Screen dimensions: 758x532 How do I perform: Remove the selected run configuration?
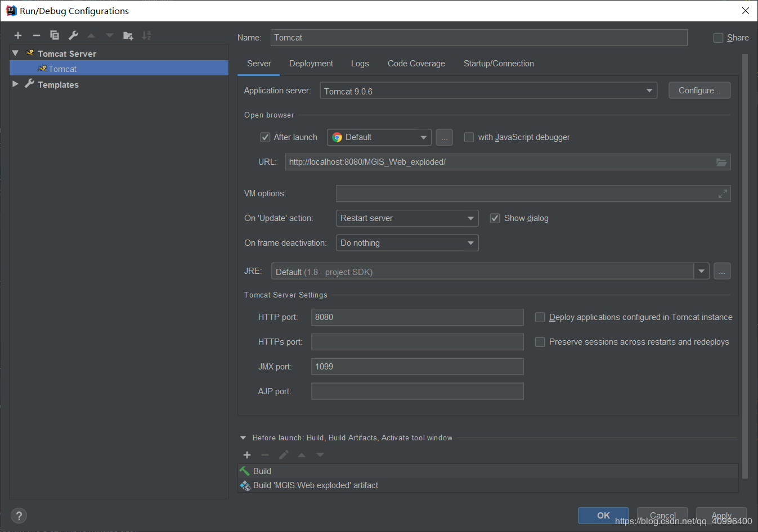tap(37, 35)
